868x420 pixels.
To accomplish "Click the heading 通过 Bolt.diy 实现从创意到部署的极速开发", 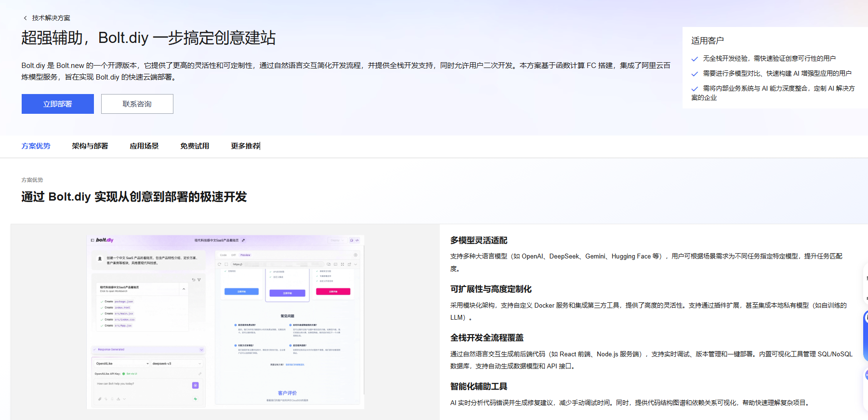I will [134, 197].
